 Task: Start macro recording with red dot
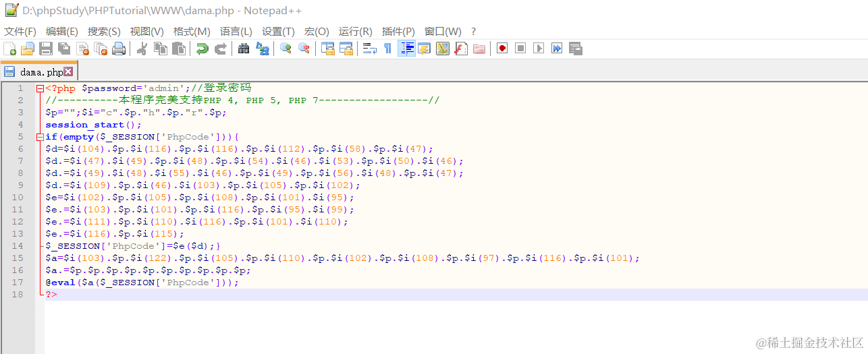pyautogui.click(x=502, y=49)
